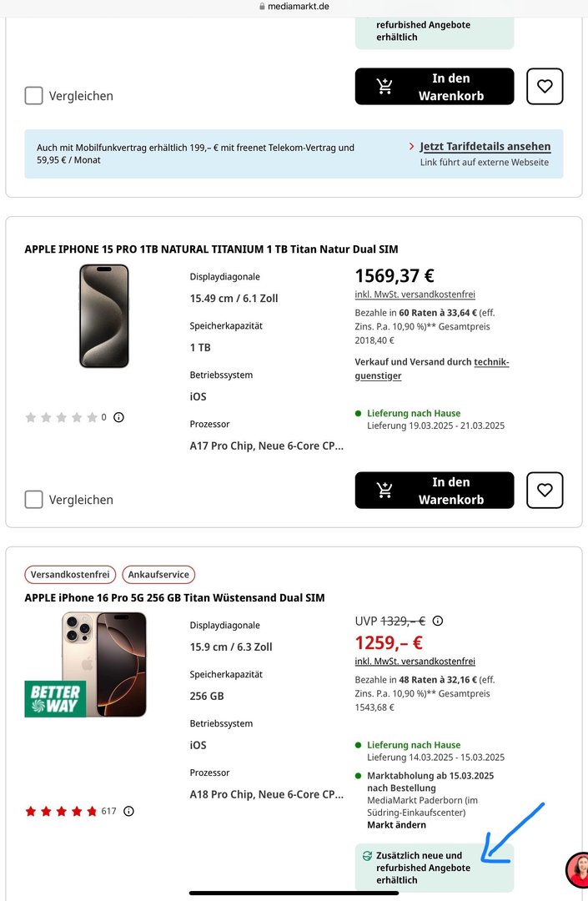This screenshot has width=588, height=901.
Task: Add iPhone 15 Pro 1TB to Warenkorb
Action: point(434,491)
